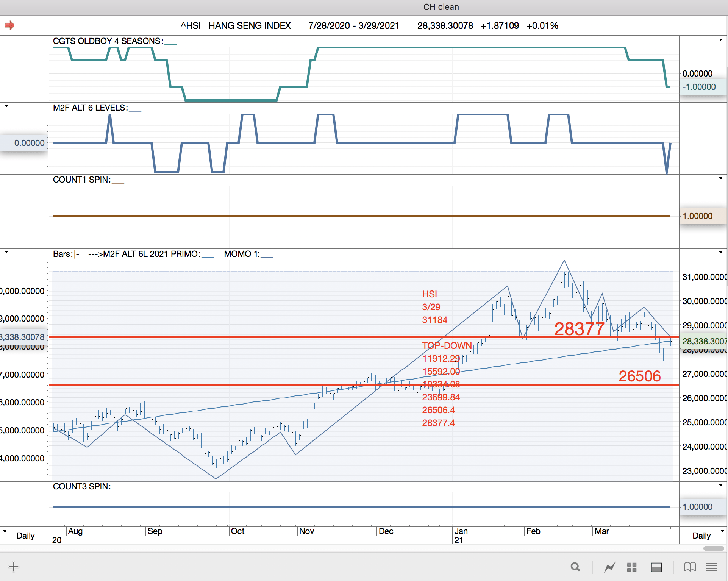Image resolution: width=728 pixels, height=581 pixels.
Task: Open the COUNT1 SPIN pane dropdown arrow
Action: tap(721, 178)
